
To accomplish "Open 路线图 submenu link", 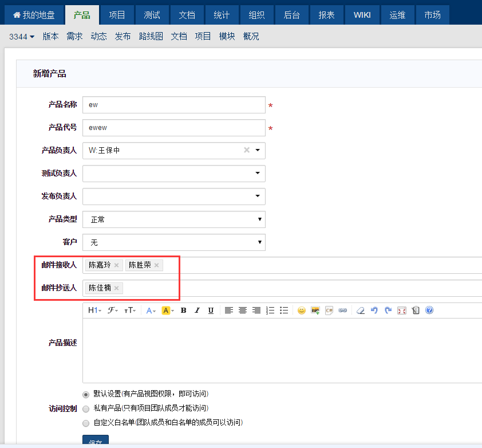I will [151, 36].
